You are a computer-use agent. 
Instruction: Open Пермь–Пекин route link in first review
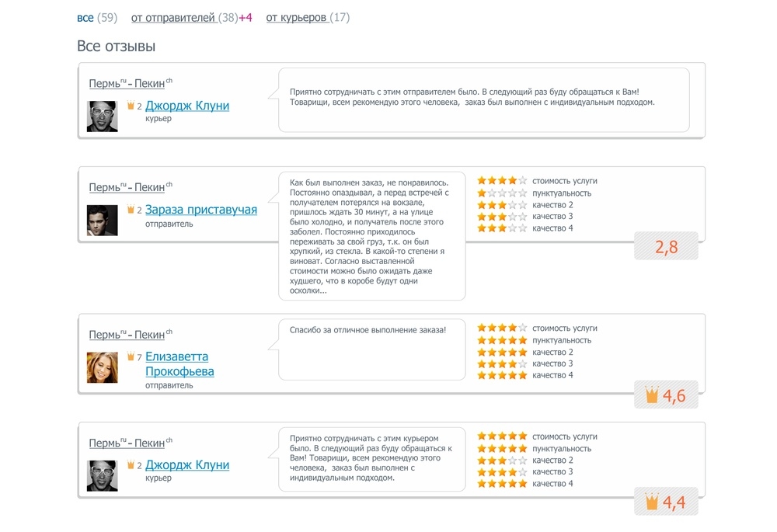tap(131, 83)
